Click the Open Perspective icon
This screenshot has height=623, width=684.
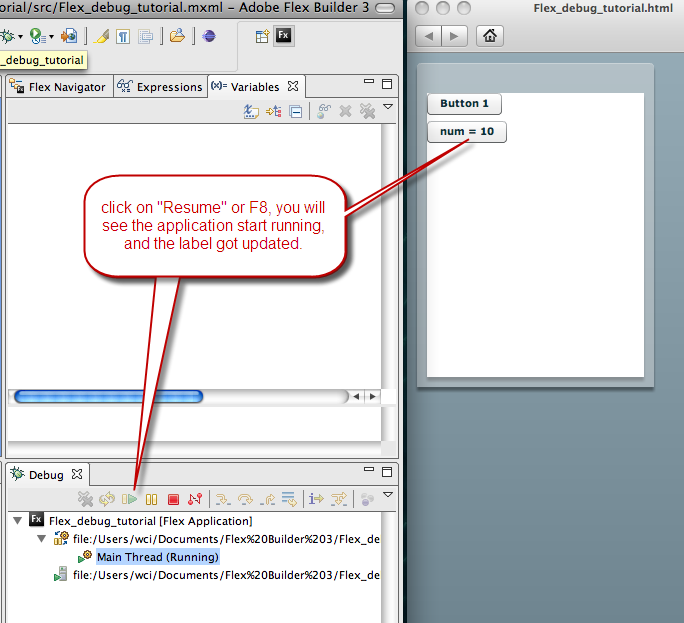262,36
